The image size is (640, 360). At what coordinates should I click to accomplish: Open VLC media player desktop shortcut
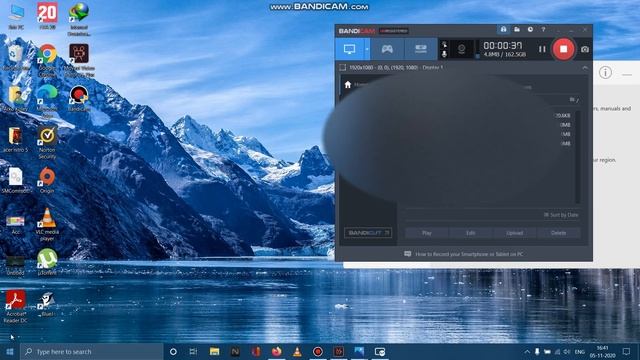pos(47,223)
